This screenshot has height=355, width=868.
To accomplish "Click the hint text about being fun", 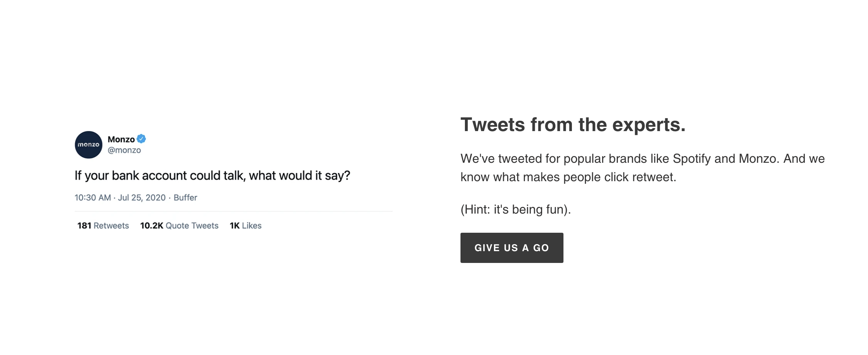I will 515,209.
